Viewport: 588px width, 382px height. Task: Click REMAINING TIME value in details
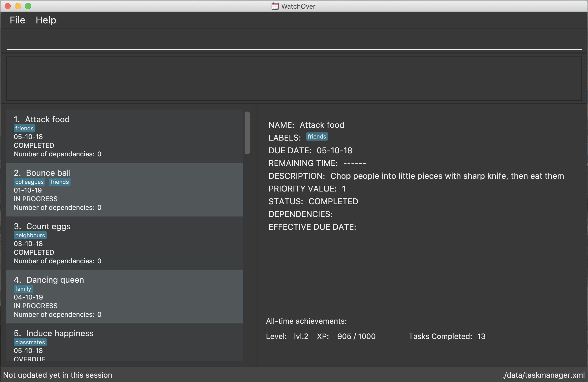point(355,163)
